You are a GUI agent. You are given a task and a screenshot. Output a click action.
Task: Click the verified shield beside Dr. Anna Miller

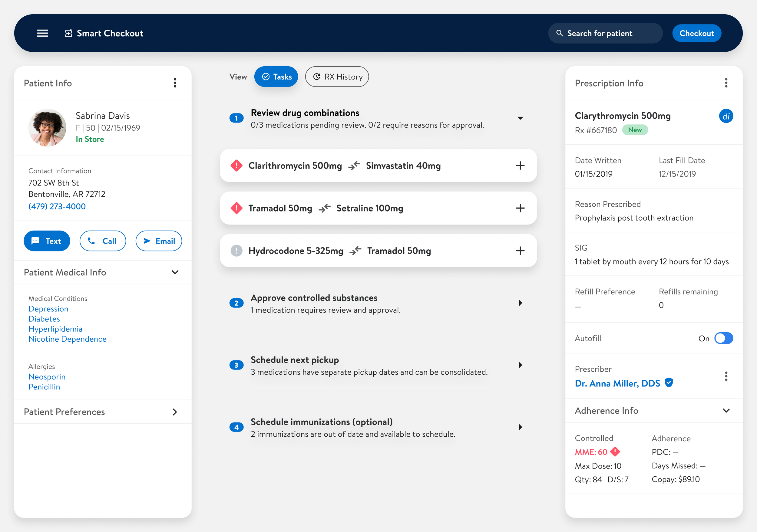tap(669, 383)
